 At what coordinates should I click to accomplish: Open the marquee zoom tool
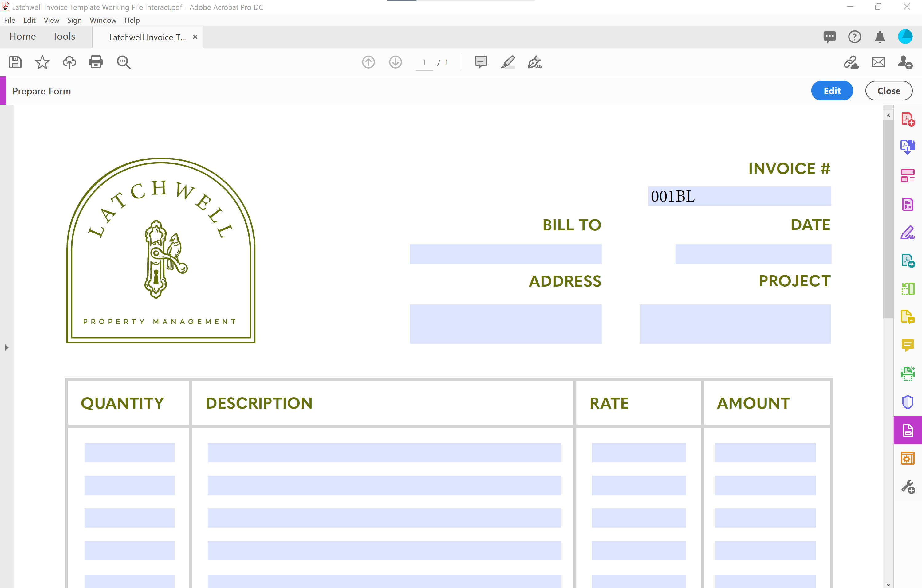(x=123, y=62)
